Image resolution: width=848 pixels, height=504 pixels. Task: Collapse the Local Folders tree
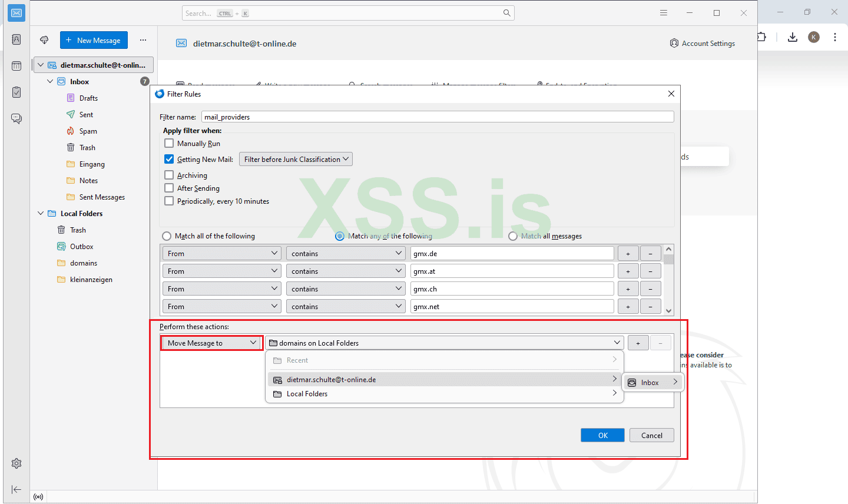click(41, 214)
